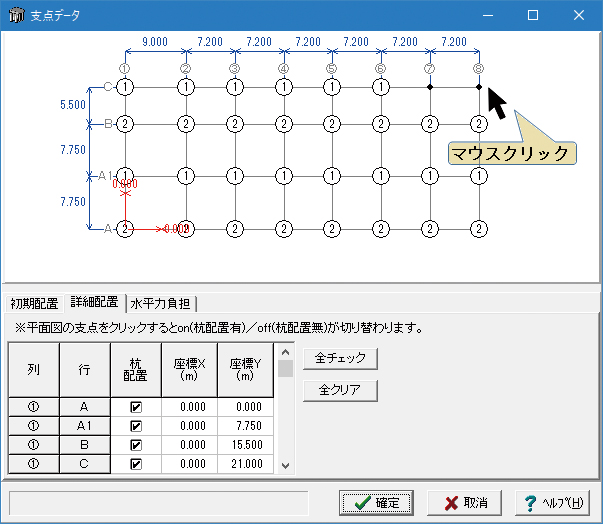Click the 9.000 span dimension label
The image size is (603, 524).
coord(155,42)
